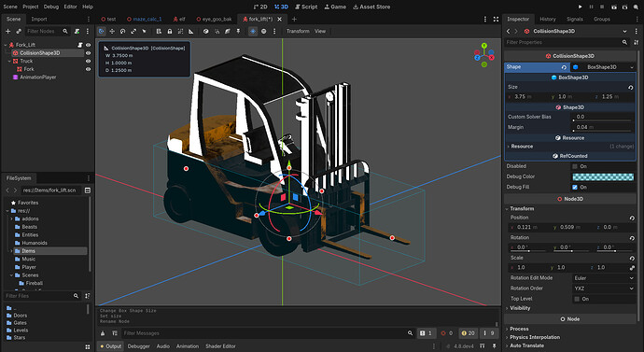Toggle visibility of Fork_Lift node

tap(88, 45)
